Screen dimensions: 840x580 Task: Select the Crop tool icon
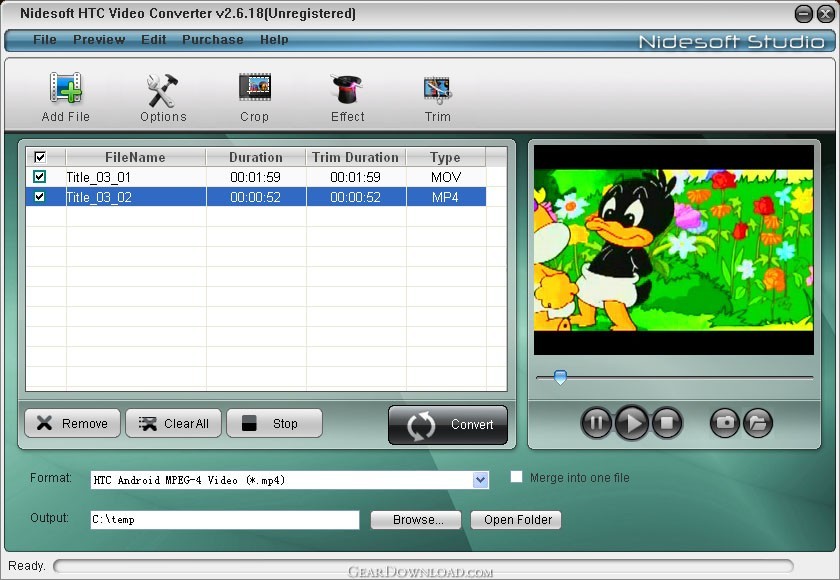pyautogui.click(x=255, y=90)
